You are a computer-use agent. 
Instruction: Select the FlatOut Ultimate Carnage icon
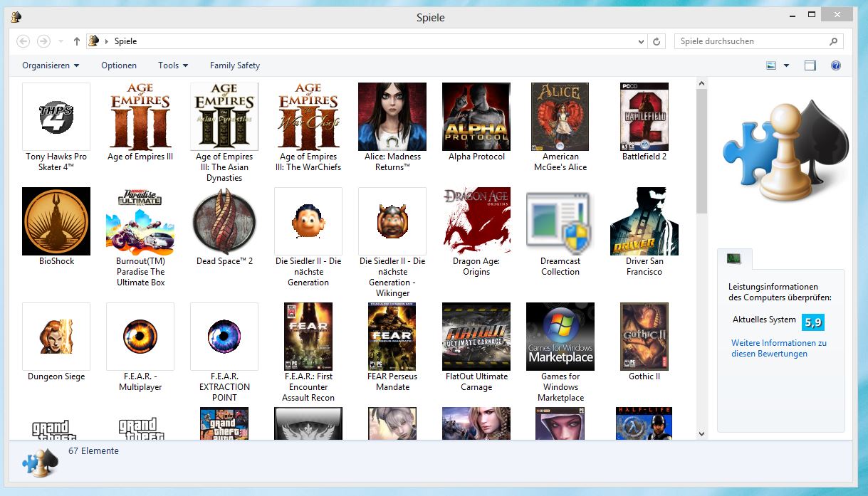(x=476, y=336)
